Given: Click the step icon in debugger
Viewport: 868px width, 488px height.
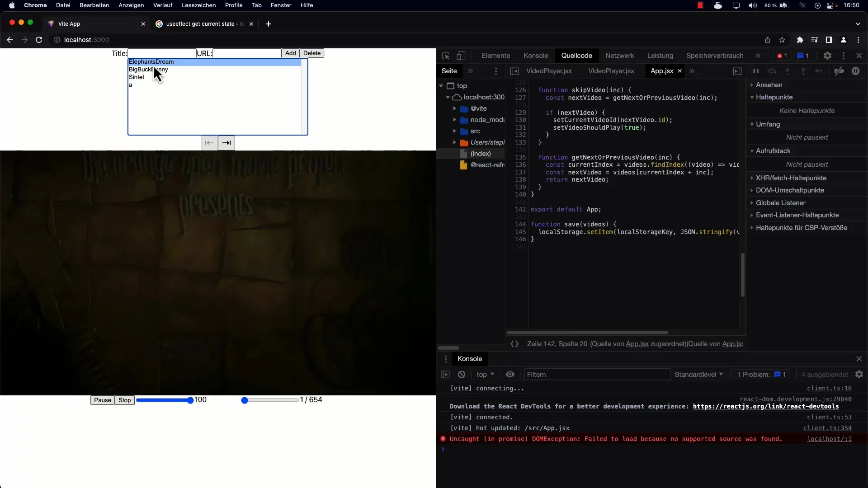Looking at the screenshot, I should (819, 71).
